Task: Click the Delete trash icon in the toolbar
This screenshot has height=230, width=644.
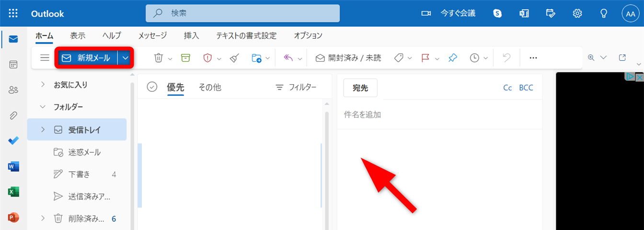Action: click(x=158, y=58)
